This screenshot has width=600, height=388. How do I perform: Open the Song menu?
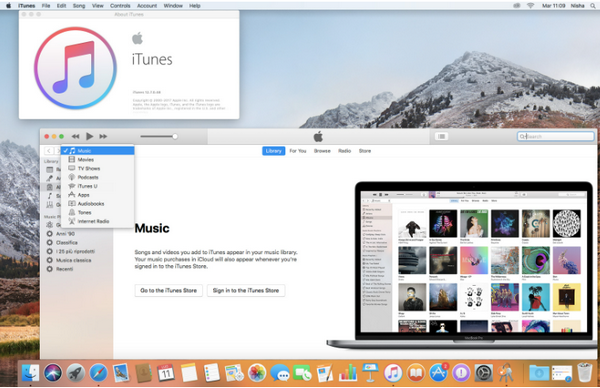[79, 6]
